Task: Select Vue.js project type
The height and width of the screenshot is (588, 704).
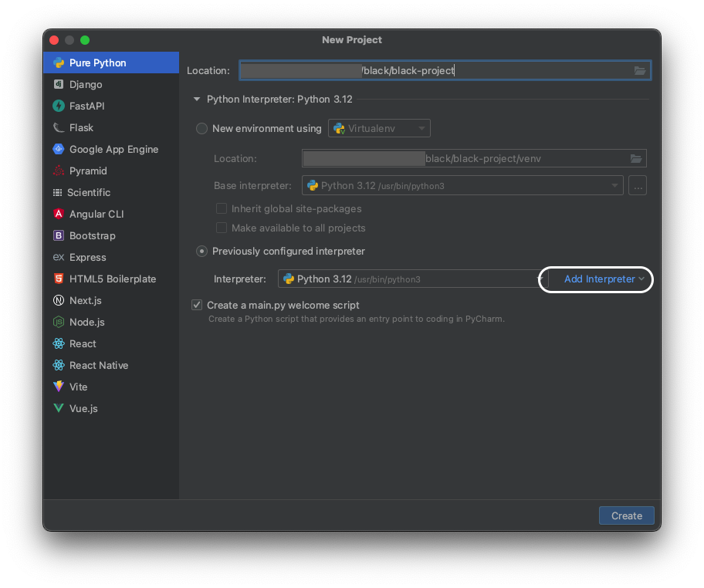Action: (x=111, y=408)
